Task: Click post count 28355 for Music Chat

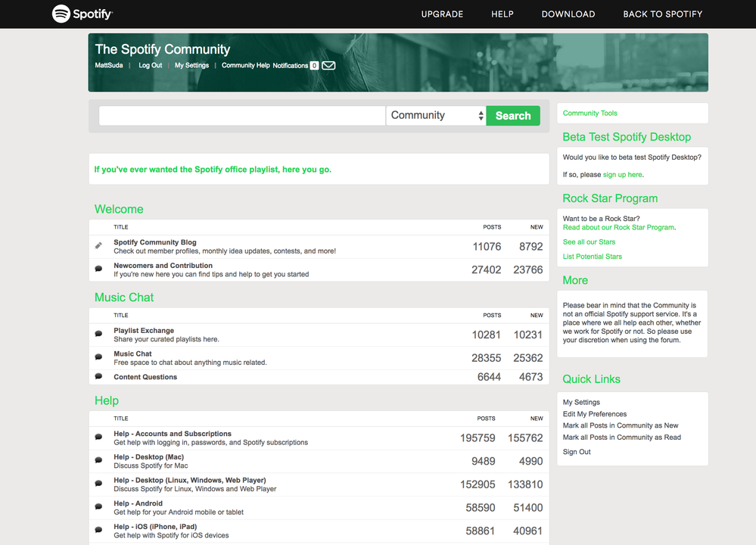Action: coord(486,358)
